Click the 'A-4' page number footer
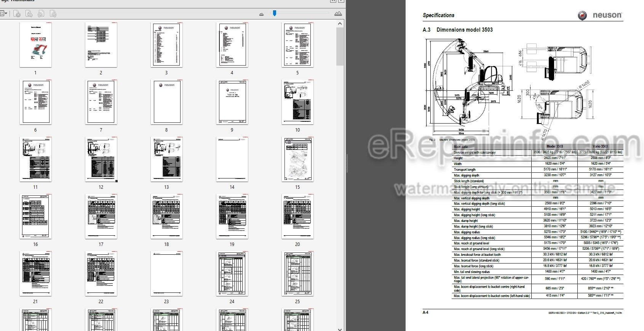The width and height of the screenshot is (644, 331). tap(425, 313)
